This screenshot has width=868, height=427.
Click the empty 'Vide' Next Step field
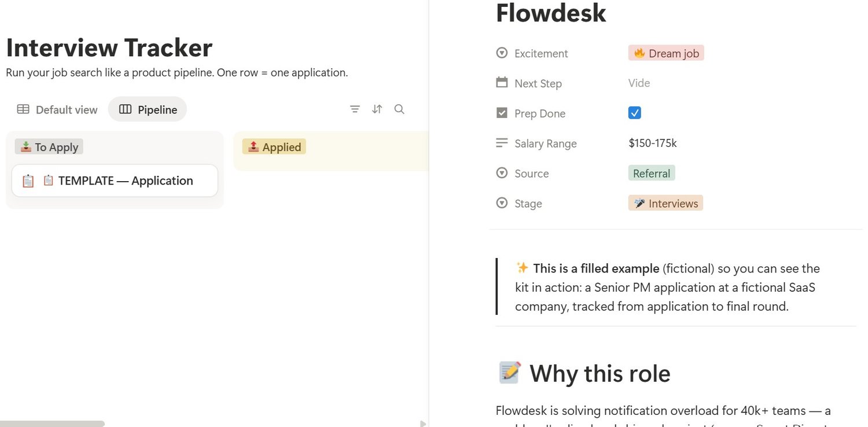(x=639, y=83)
